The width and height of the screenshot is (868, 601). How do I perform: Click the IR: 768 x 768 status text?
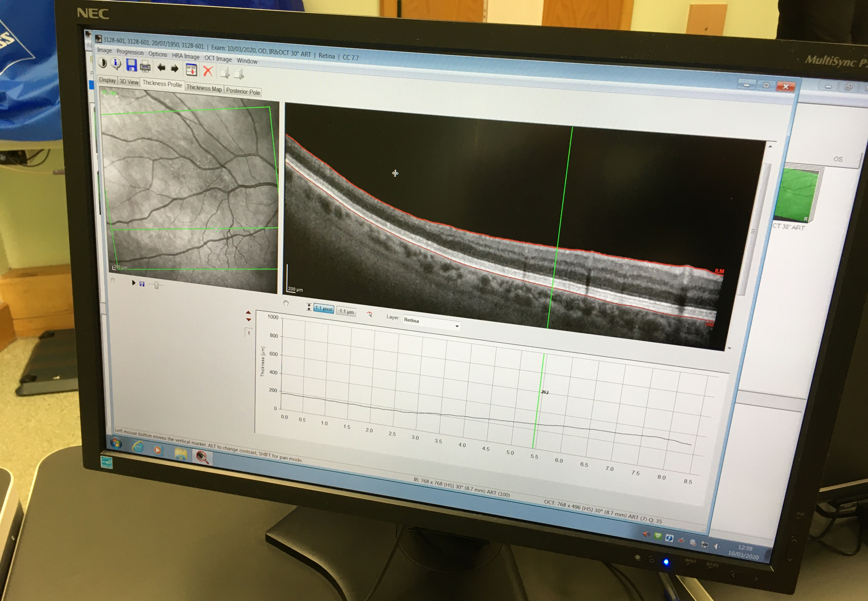pos(462,487)
